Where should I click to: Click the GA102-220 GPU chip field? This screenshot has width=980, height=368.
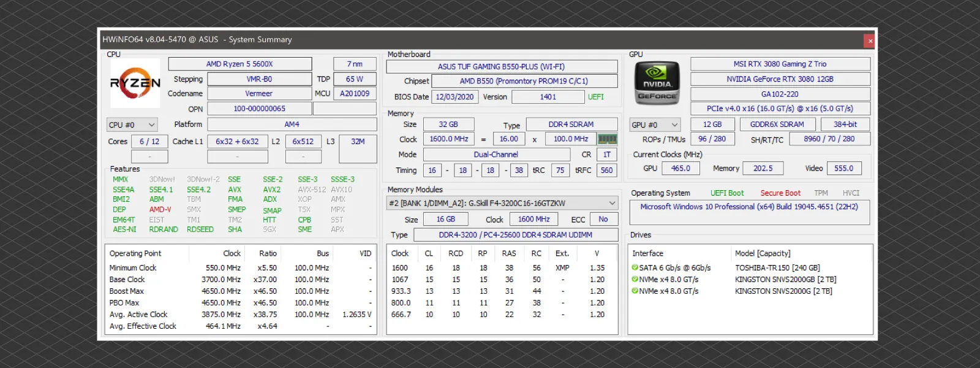click(780, 94)
